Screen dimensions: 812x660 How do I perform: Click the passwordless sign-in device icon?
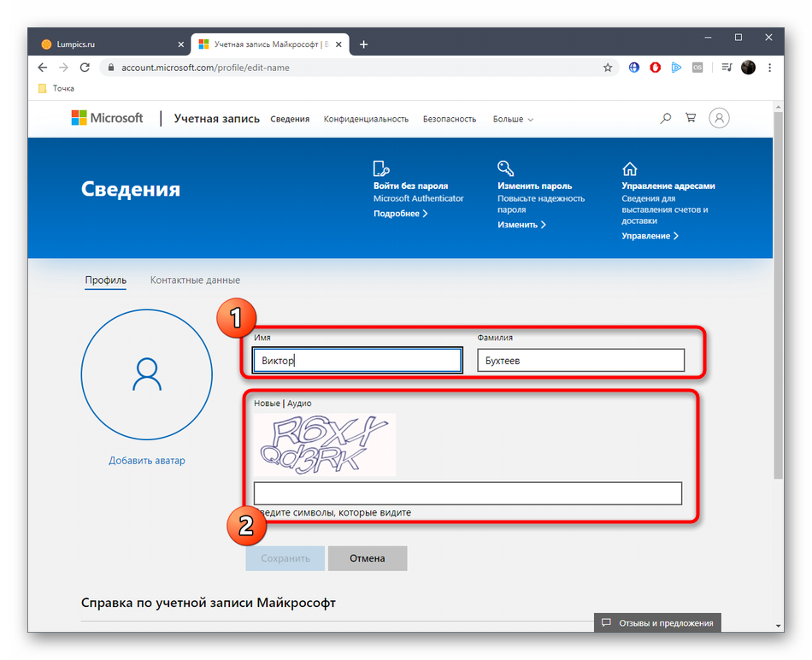click(381, 168)
